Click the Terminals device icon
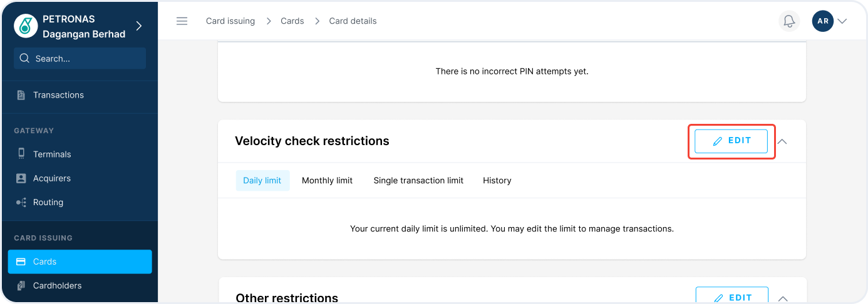Viewport: 868px width, 304px height. point(21,154)
